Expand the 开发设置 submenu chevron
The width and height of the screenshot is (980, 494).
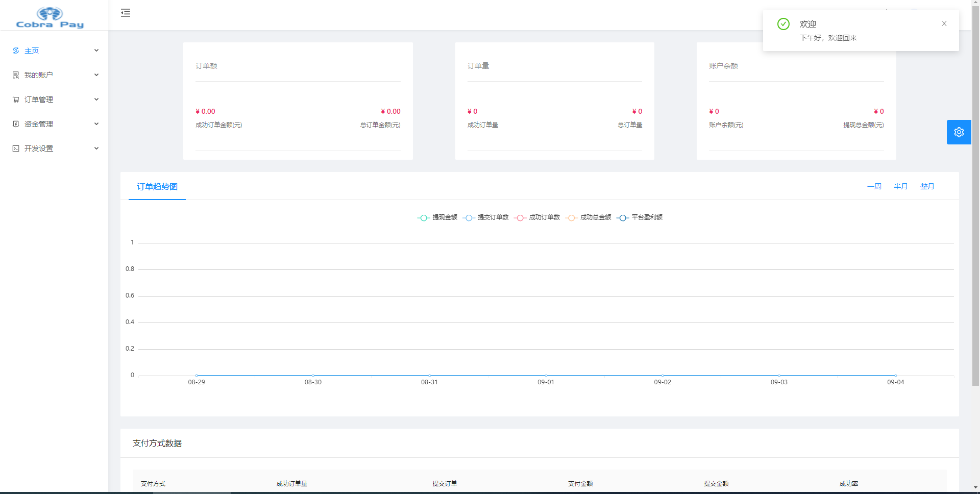point(96,149)
